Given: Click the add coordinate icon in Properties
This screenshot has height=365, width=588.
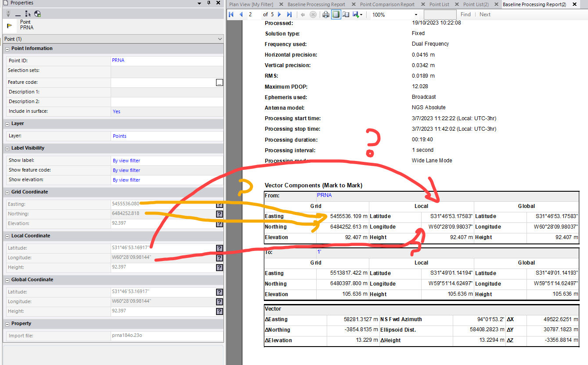Looking at the screenshot, I should pos(38,14).
